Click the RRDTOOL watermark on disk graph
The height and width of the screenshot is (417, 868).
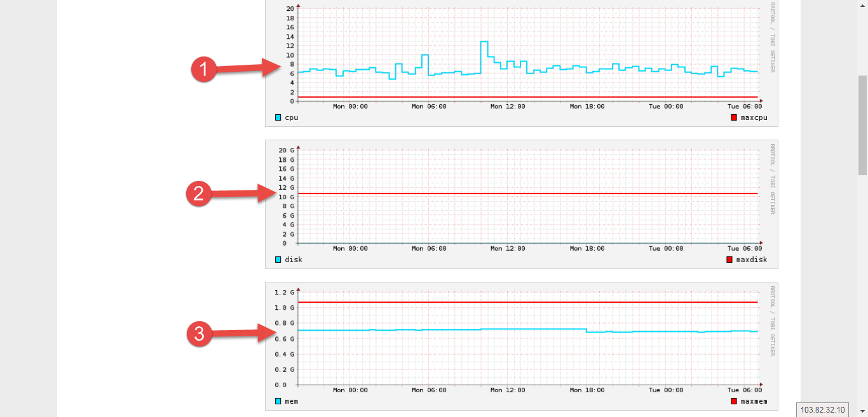click(x=772, y=179)
